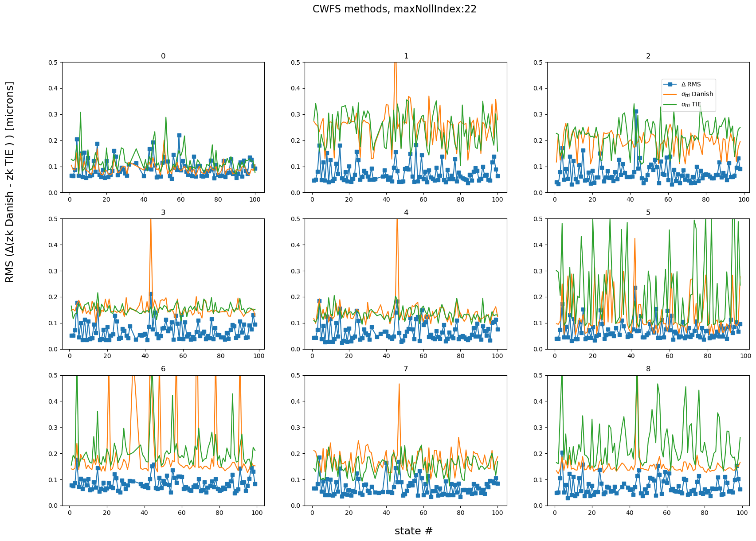The height and width of the screenshot is (541, 756).
Task: Click subplot title '5'
Action: [648, 213]
